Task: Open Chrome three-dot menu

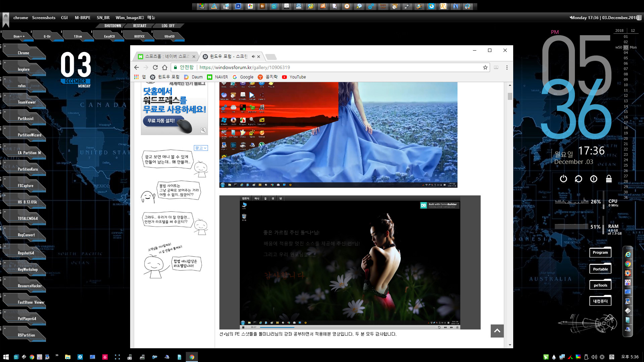Action: coord(507,67)
